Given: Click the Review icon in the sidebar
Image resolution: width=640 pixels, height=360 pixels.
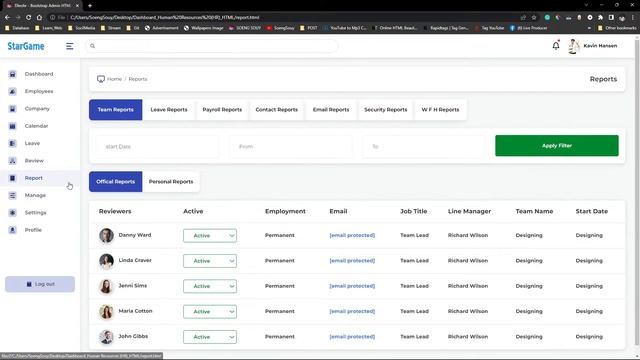Looking at the screenshot, I should pyautogui.click(x=12, y=161).
